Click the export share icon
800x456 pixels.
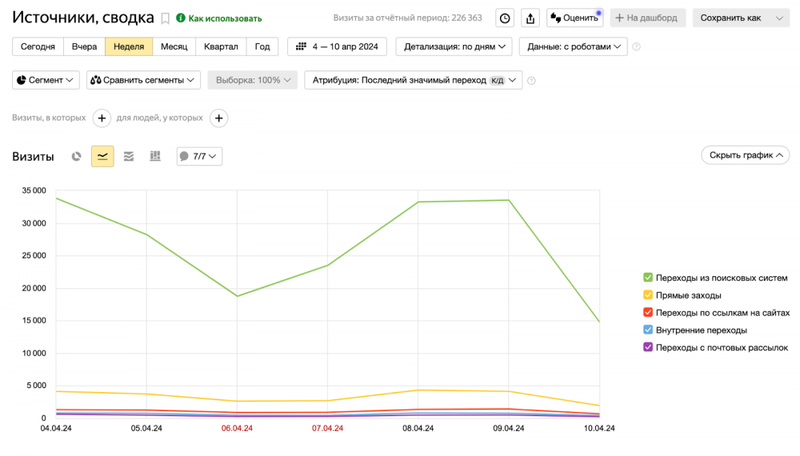coord(530,18)
